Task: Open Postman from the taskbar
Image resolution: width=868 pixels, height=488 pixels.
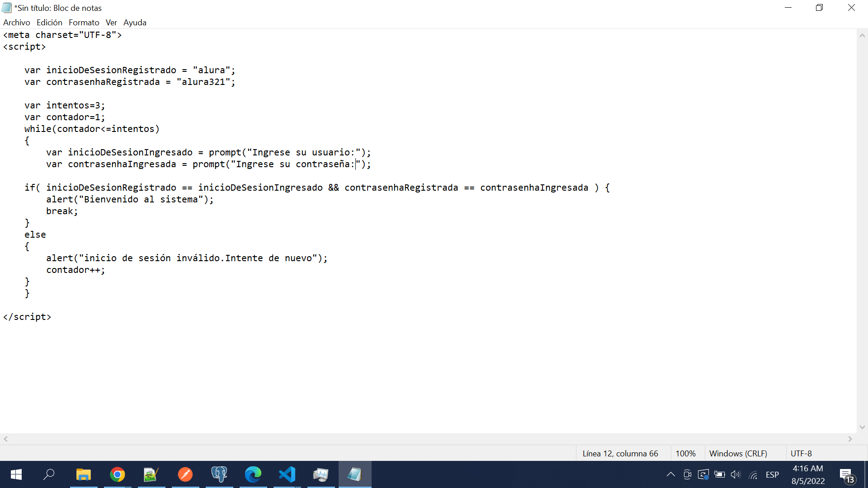Action: (185, 474)
